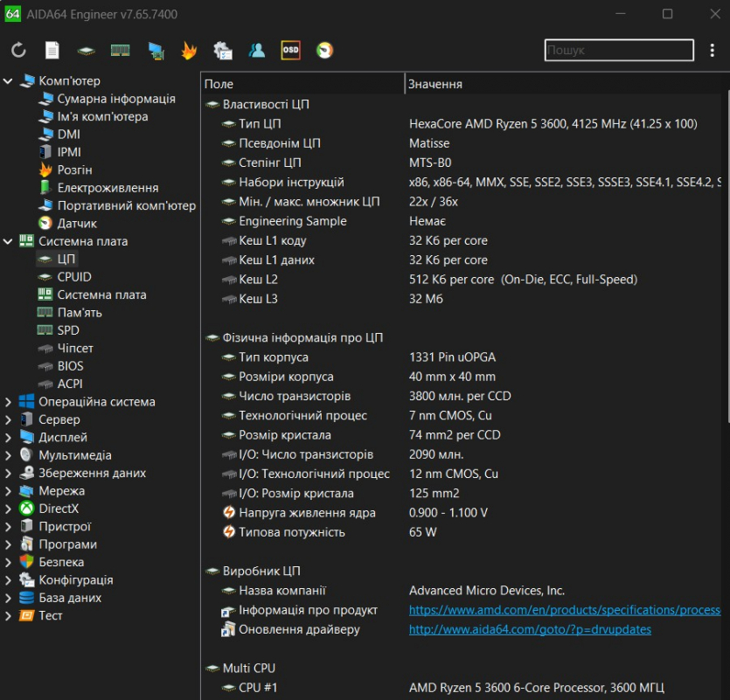Click the aida64.com driver update link
Viewport: 730px width, 700px height.
click(x=530, y=629)
